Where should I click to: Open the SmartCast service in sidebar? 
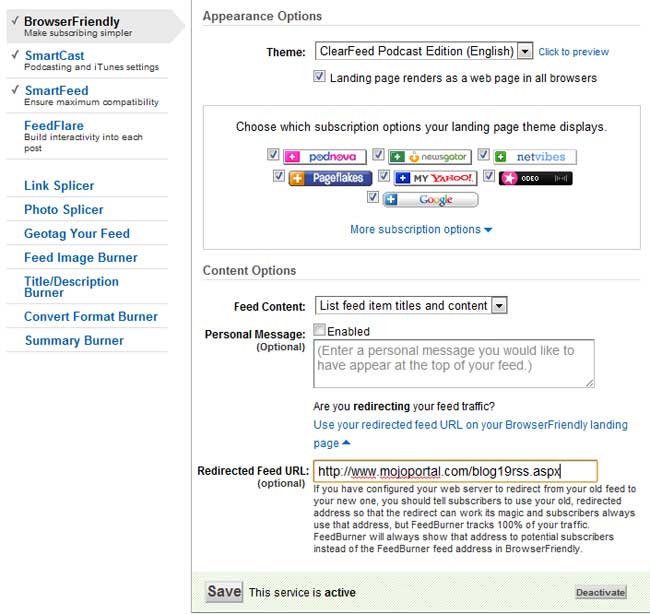pos(54,56)
